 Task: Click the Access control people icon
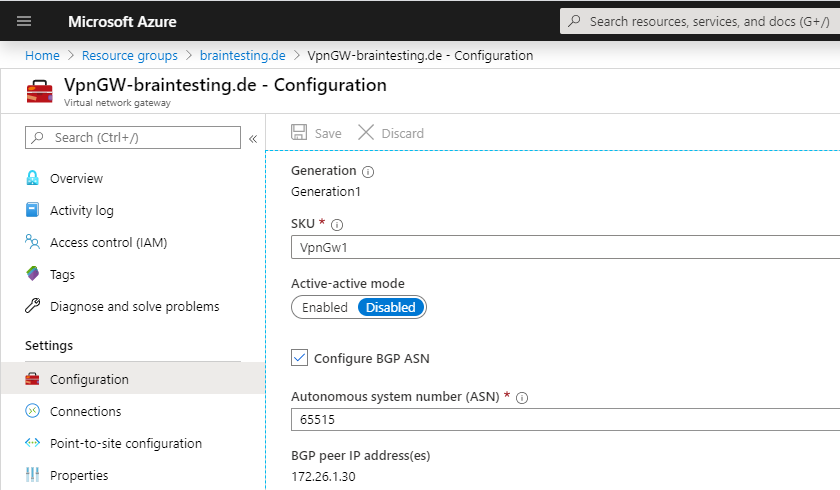[32, 242]
